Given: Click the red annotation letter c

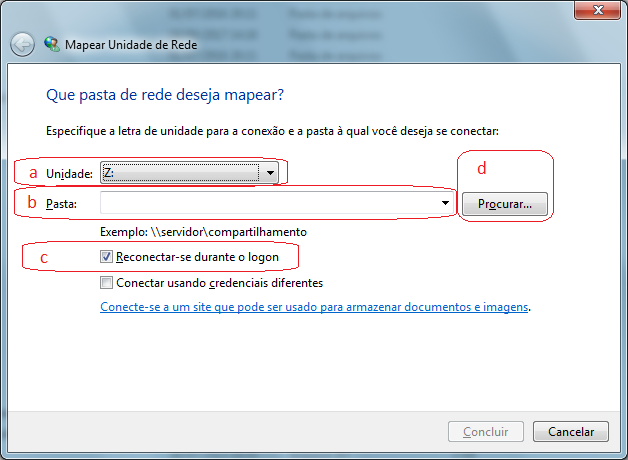Looking at the screenshot, I should [43, 258].
